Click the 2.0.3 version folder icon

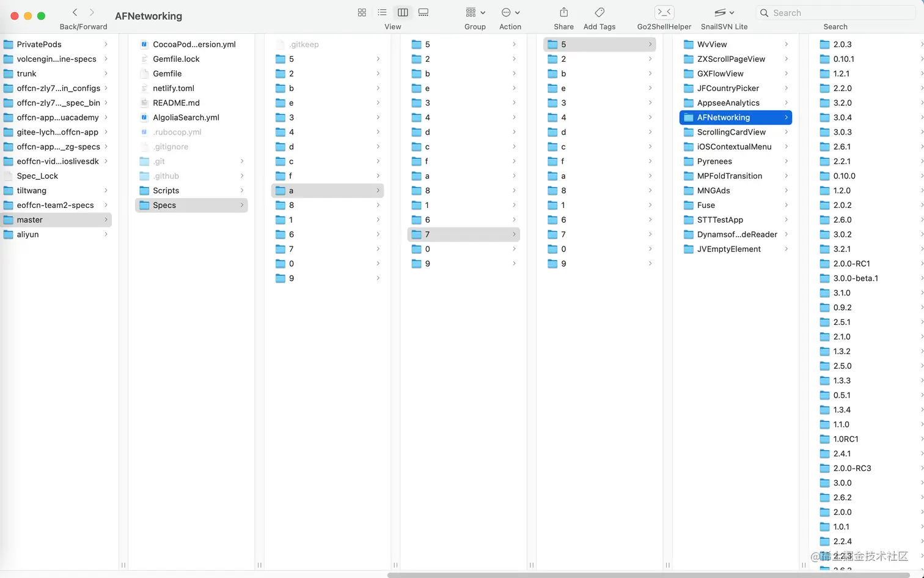(824, 44)
